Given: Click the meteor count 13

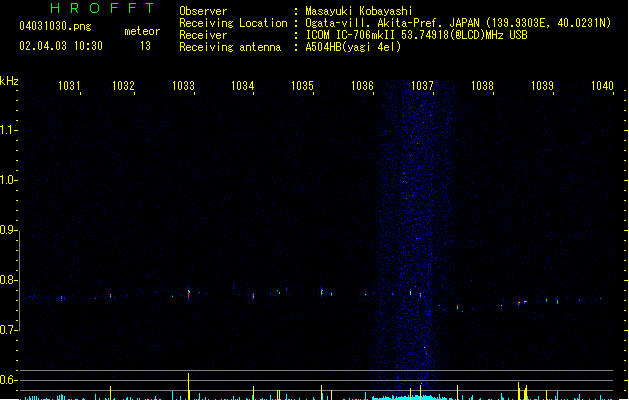Looking at the screenshot, I should [x=145, y=46].
